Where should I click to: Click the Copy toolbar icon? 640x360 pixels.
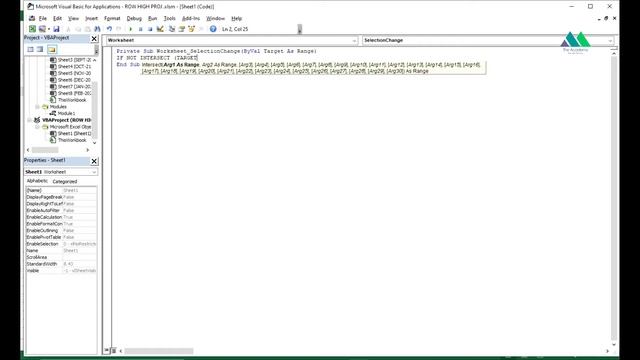point(78,29)
